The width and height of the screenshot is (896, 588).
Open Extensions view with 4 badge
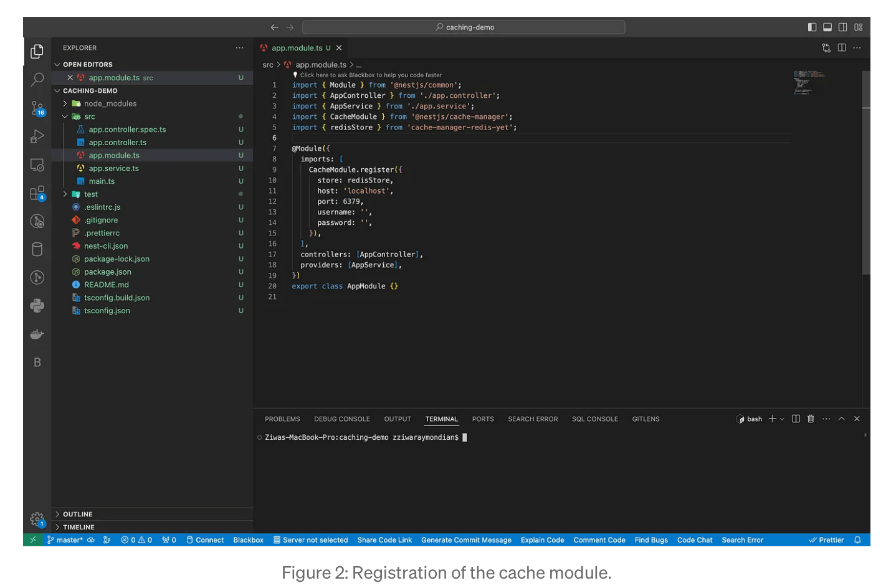pos(37,193)
